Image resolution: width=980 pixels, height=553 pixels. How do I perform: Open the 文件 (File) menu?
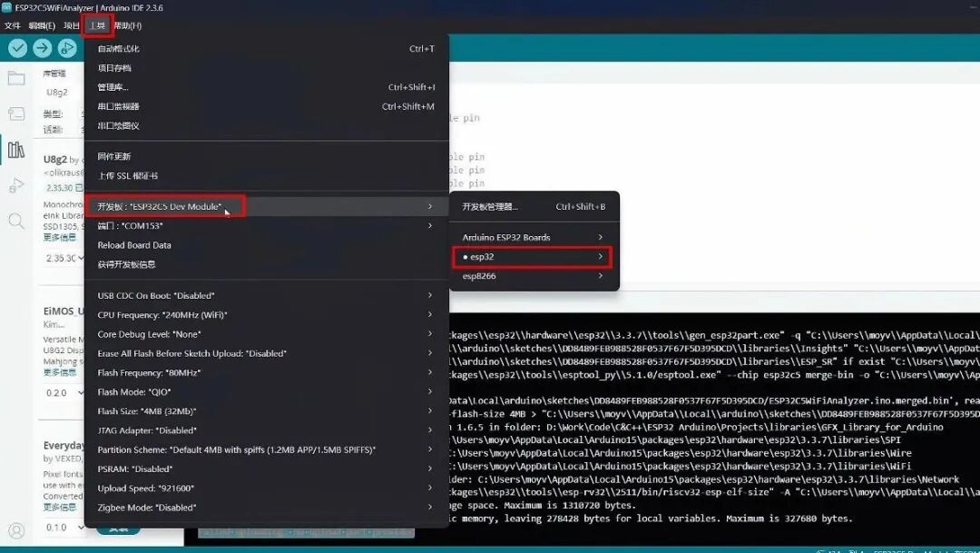click(13, 25)
